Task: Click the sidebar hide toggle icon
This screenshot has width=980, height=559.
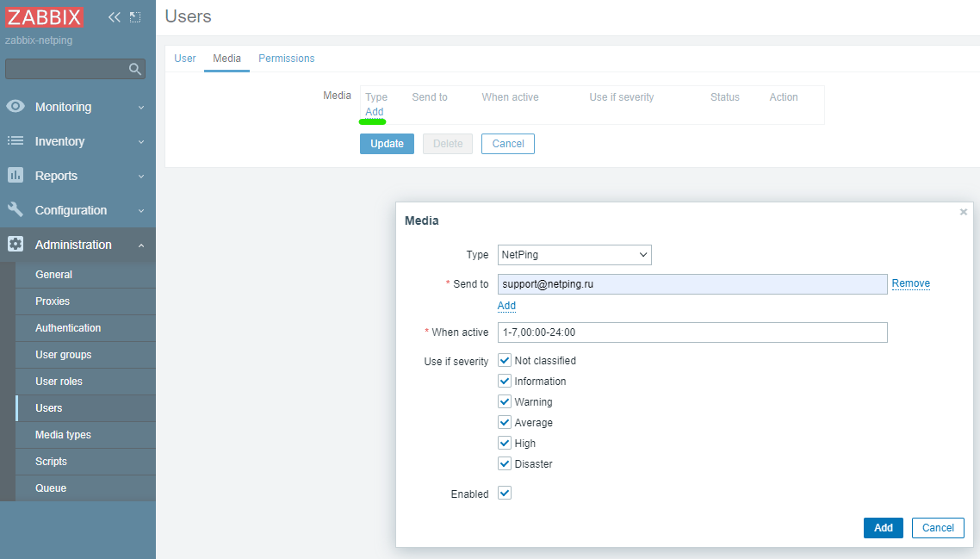Action: 135,17
